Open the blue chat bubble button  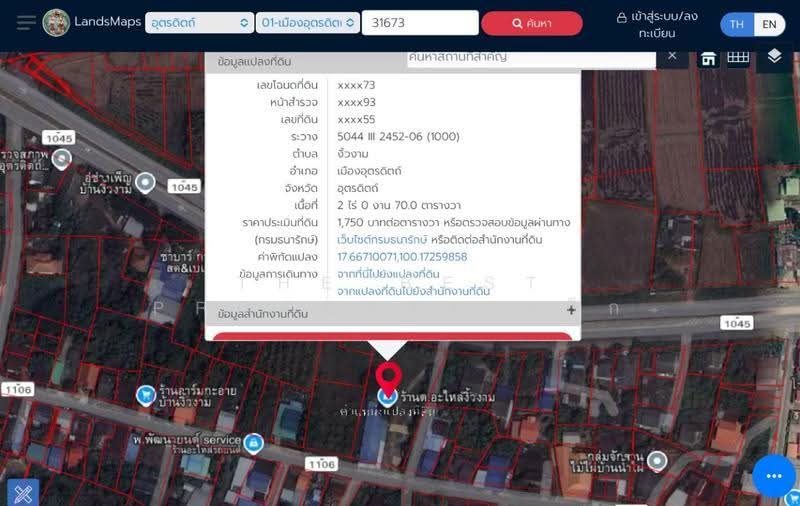pyautogui.click(x=773, y=476)
